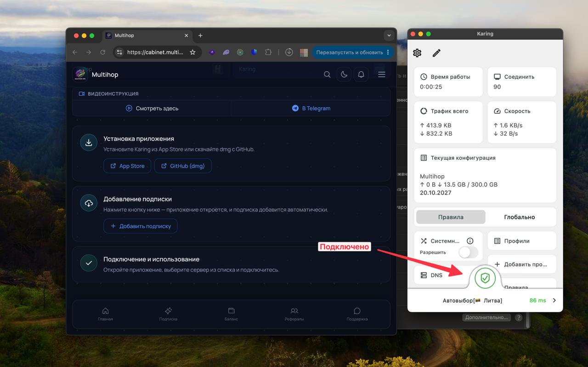Click the Подключение и использование checkmark icon
The width and height of the screenshot is (588, 367).
[x=89, y=263]
